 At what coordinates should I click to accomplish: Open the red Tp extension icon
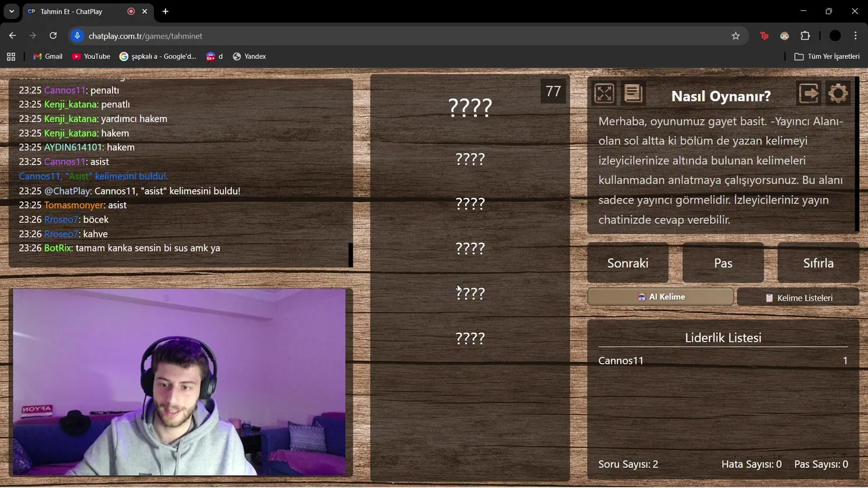[764, 36]
